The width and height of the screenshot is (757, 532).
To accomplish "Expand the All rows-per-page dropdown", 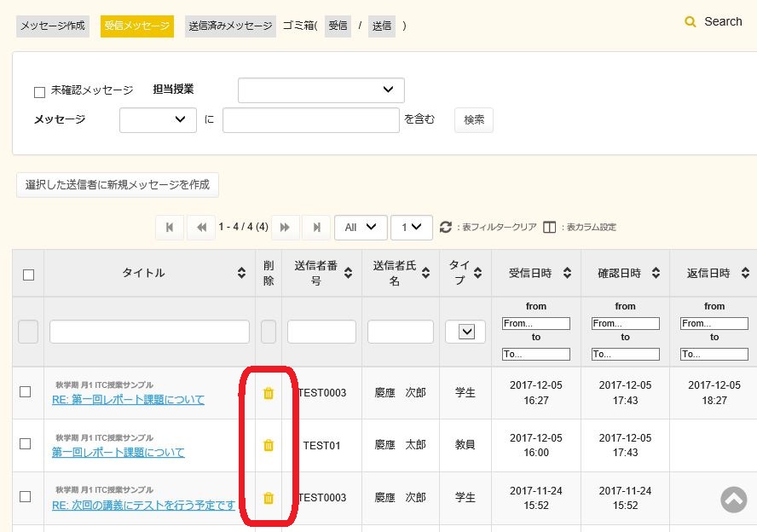I will [361, 228].
